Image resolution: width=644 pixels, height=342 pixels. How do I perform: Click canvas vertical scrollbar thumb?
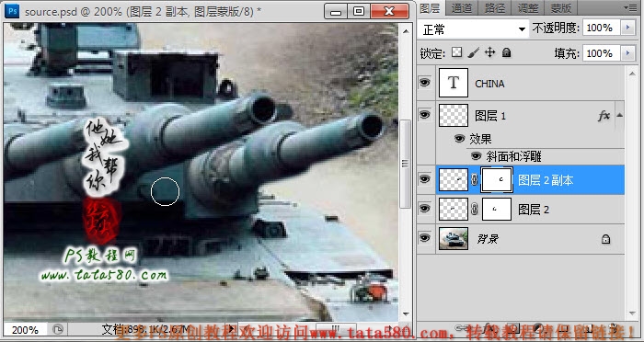pos(405,165)
